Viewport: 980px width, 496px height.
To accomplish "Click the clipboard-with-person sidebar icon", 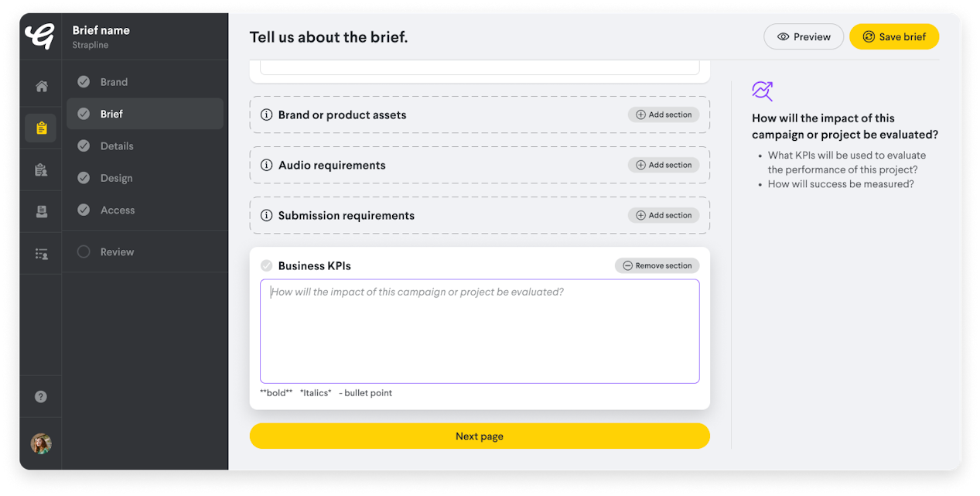I will (x=40, y=169).
